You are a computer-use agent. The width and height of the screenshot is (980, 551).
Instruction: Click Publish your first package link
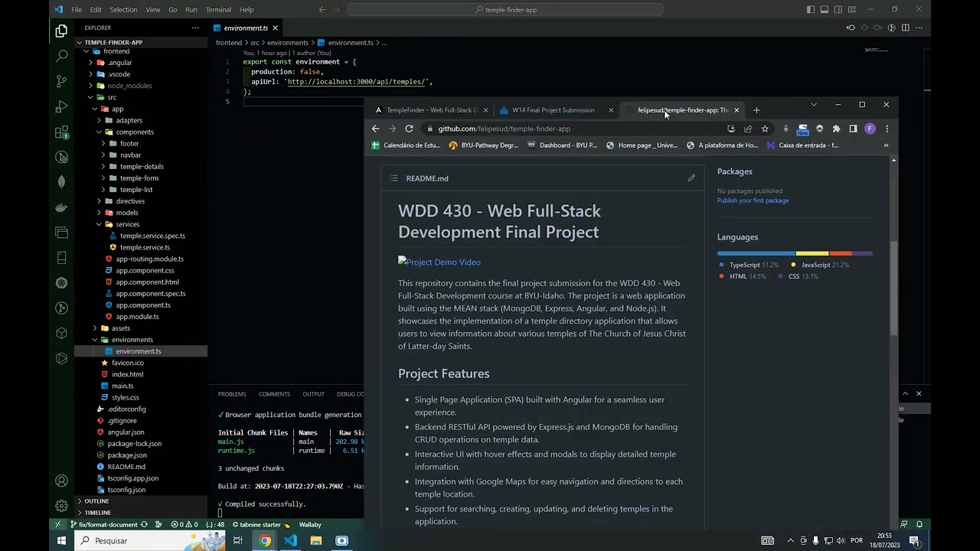(753, 201)
